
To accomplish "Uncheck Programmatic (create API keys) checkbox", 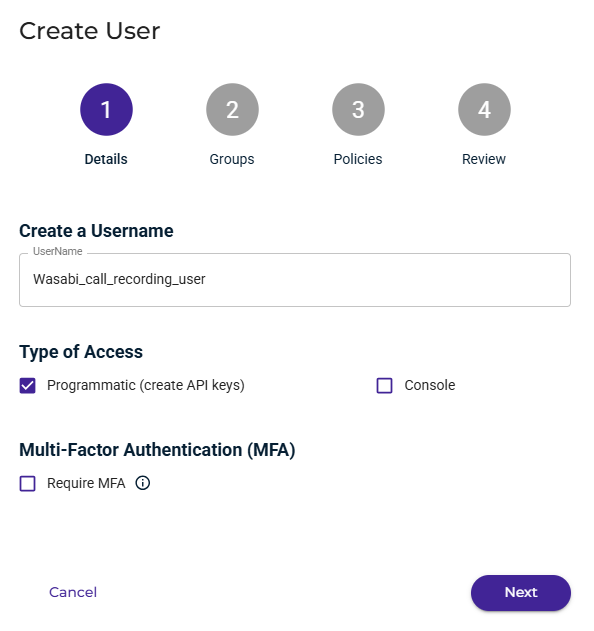I will coord(27,385).
